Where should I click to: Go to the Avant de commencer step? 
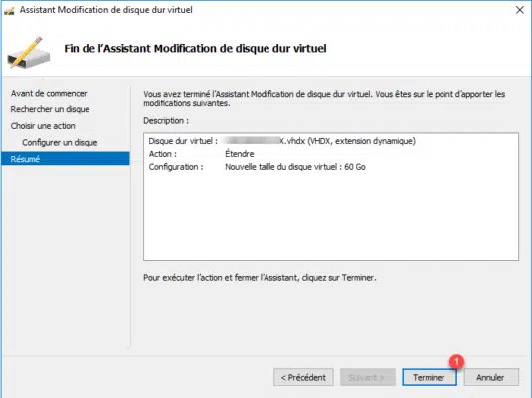point(49,94)
